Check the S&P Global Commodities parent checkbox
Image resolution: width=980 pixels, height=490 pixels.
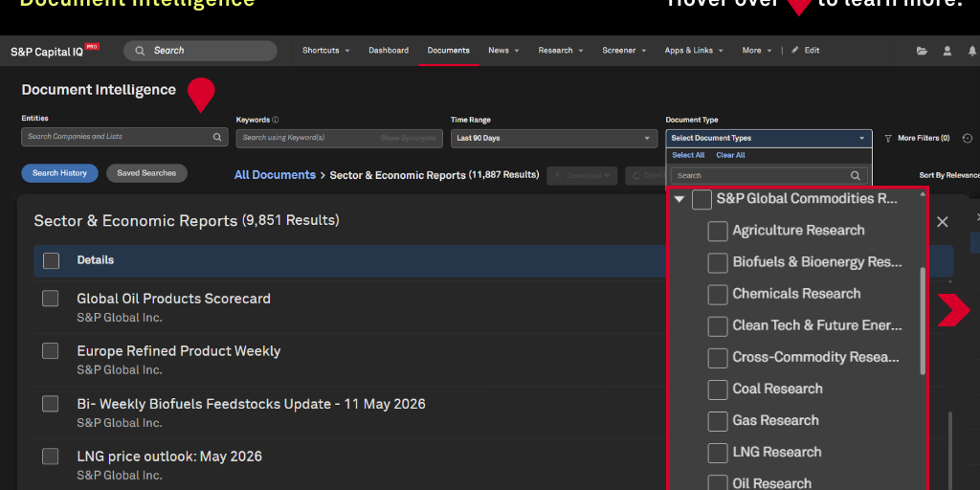pyautogui.click(x=702, y=199)
